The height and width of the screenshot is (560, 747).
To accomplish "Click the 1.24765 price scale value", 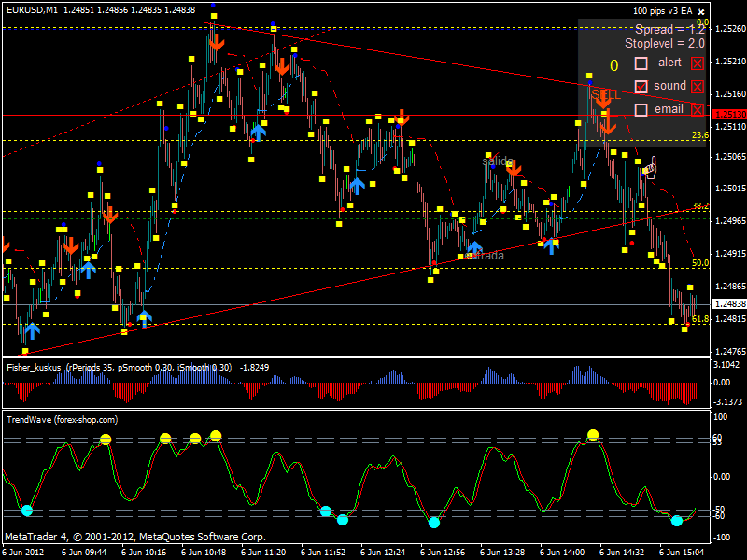I will coord(730,352).
